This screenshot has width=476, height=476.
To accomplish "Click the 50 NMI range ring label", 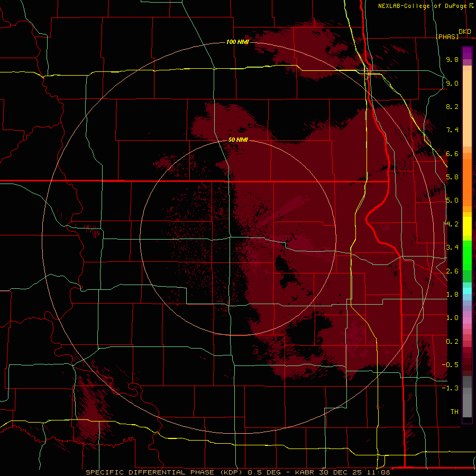I will click(238, 140).
